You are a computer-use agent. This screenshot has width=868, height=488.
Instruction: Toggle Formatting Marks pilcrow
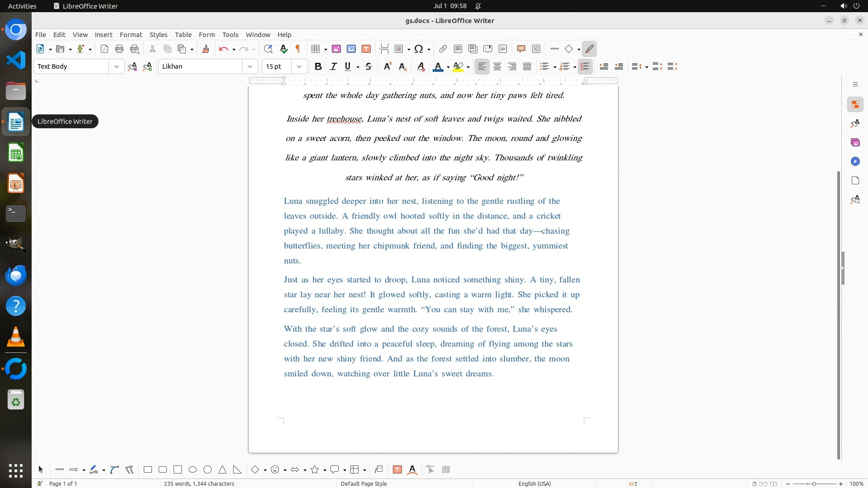[x=298, y=49]
